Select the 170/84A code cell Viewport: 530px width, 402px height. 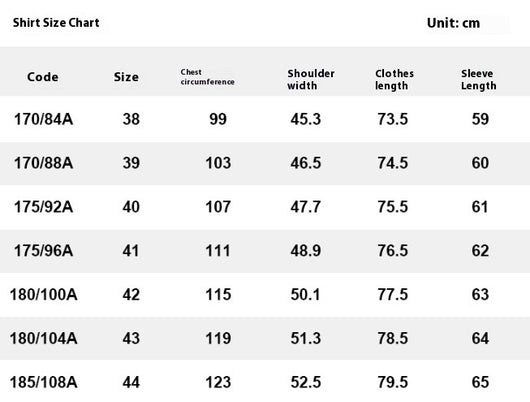pyautogui.click(x=43, y=119)
